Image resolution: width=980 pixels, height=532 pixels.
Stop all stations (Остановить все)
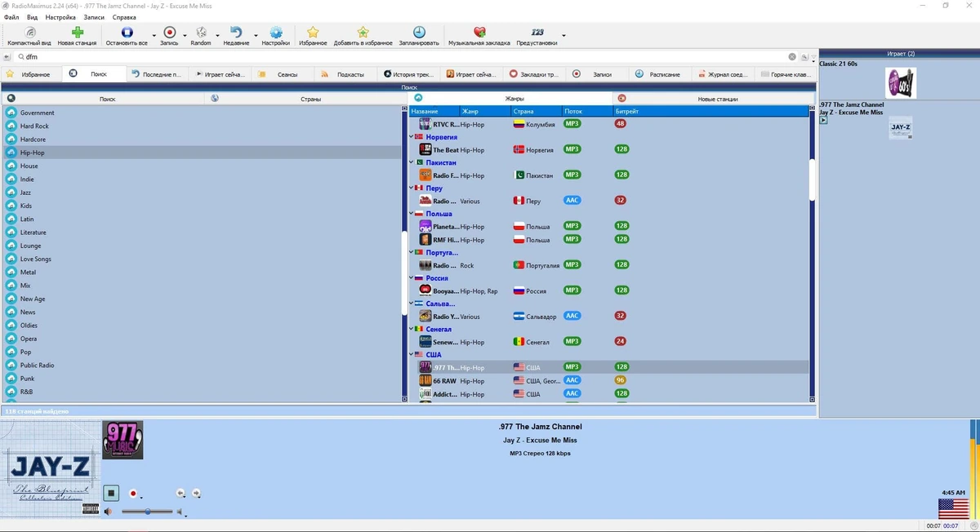coord(127,36)
